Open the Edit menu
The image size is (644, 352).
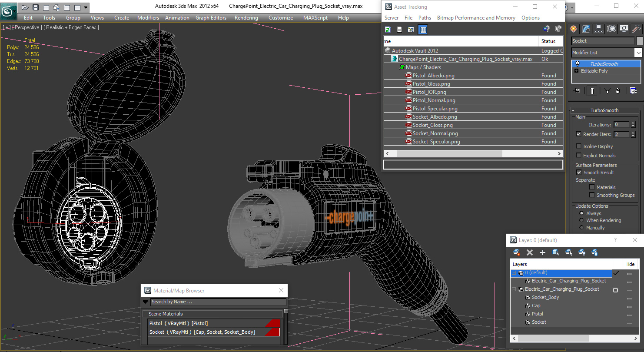click(28, 18)
